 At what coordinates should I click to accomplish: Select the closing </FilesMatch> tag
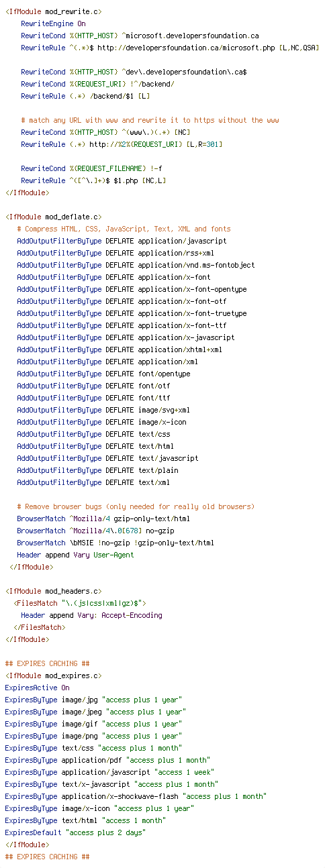coord(39,627)
